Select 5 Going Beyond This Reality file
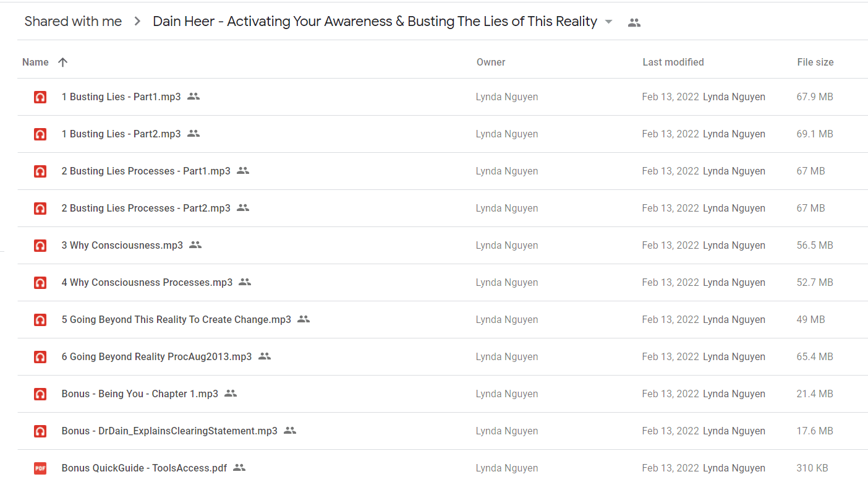The height and width of the screenshot is (482, 868). (176, 319)
